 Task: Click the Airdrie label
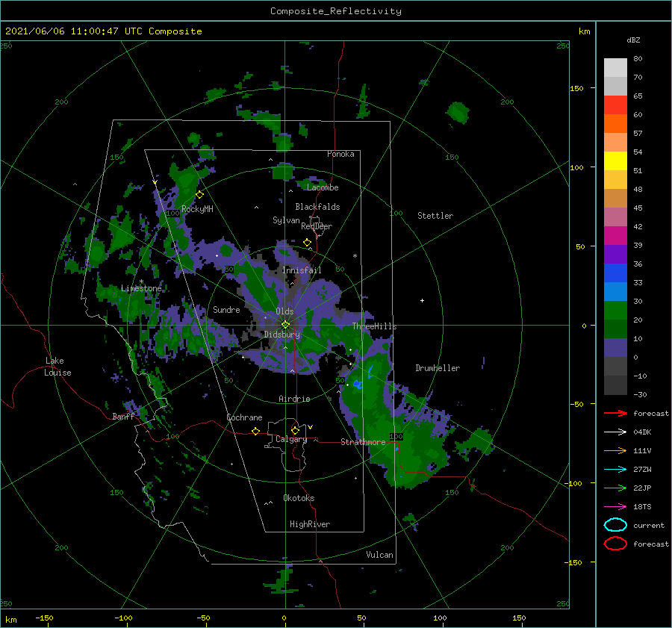coord(294,399)
